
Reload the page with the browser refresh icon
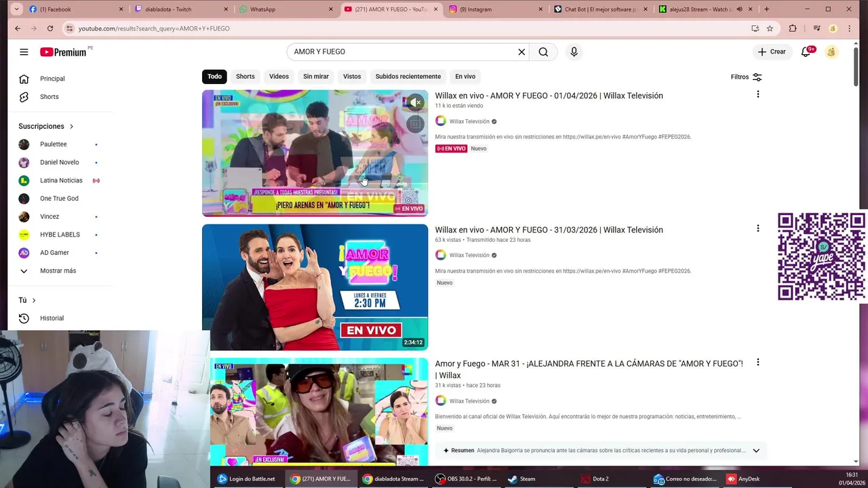(x=50, y=28)
